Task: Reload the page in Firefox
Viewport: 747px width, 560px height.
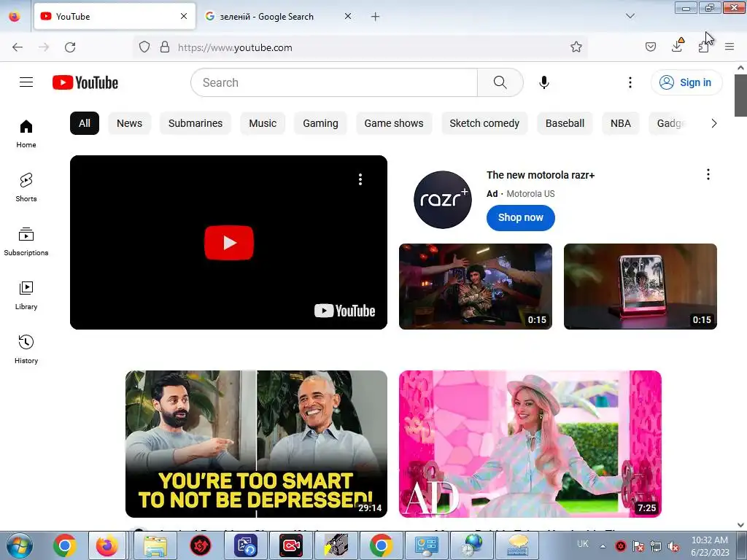Action: point(70,47)
